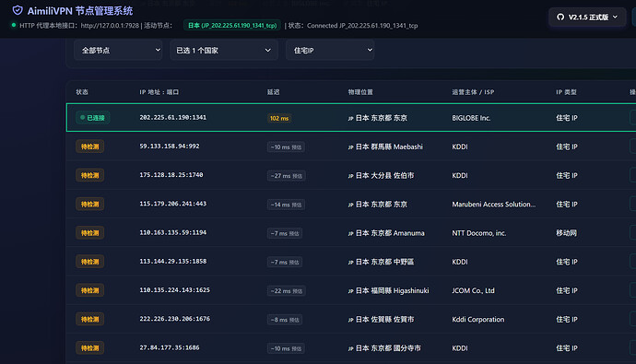Viewport: 636px width, 364px height.
Task: Click the 待检测 badge for 115.179.206.241:443
Action: coord(89,205)
